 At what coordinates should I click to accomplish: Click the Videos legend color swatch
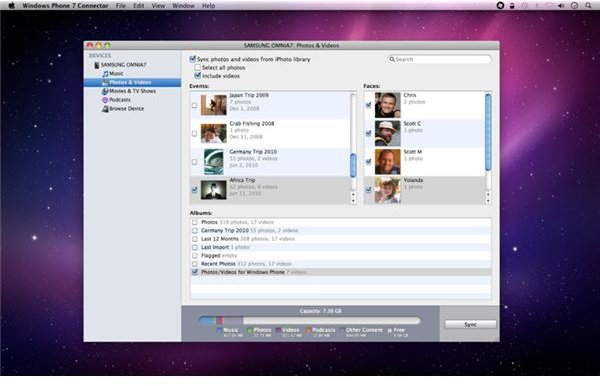(278, 330)
